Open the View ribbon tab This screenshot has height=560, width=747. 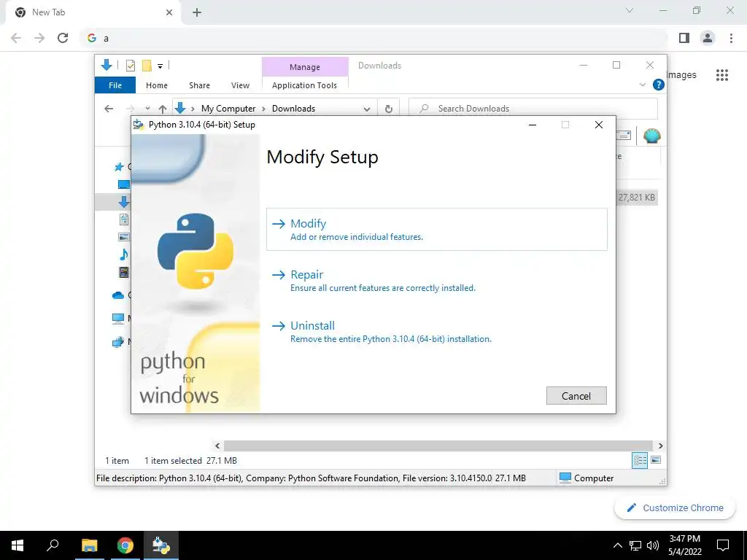point(240,85)
